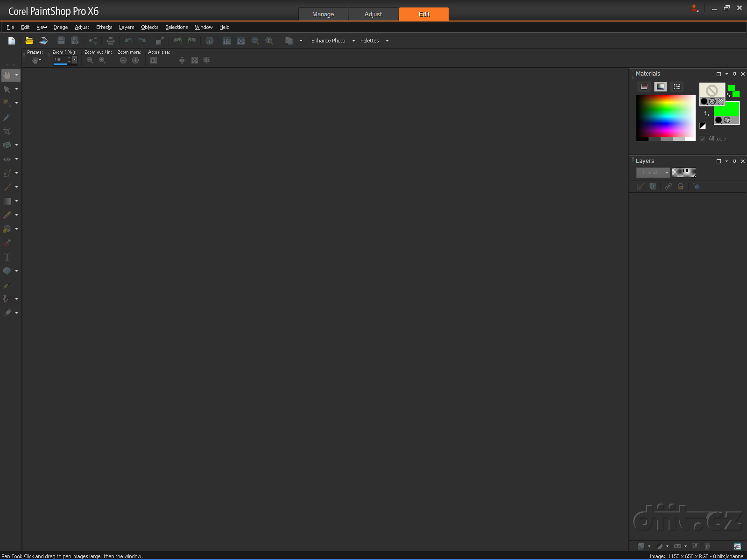Click the Scan/TWAIN acquire icon
747x560 pixels.
pos(43,41)
